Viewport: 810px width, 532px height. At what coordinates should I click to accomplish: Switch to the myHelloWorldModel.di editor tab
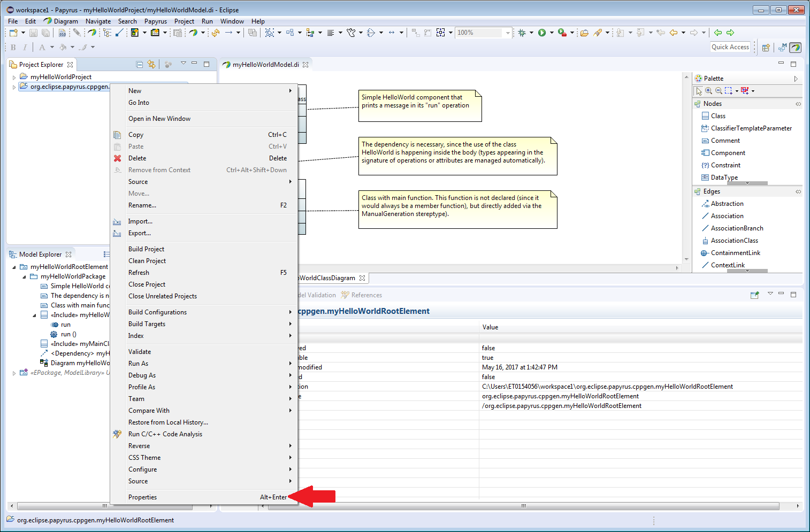[x=265, y=65]
